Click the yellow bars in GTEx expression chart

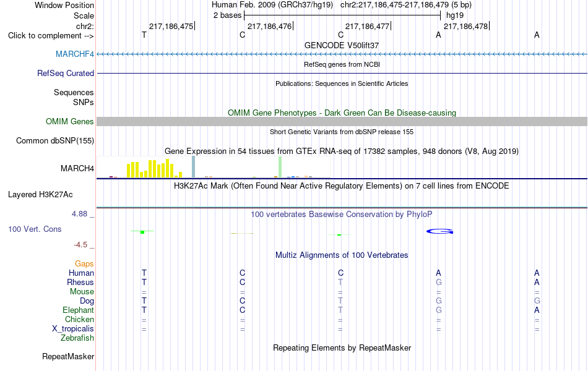155,168
